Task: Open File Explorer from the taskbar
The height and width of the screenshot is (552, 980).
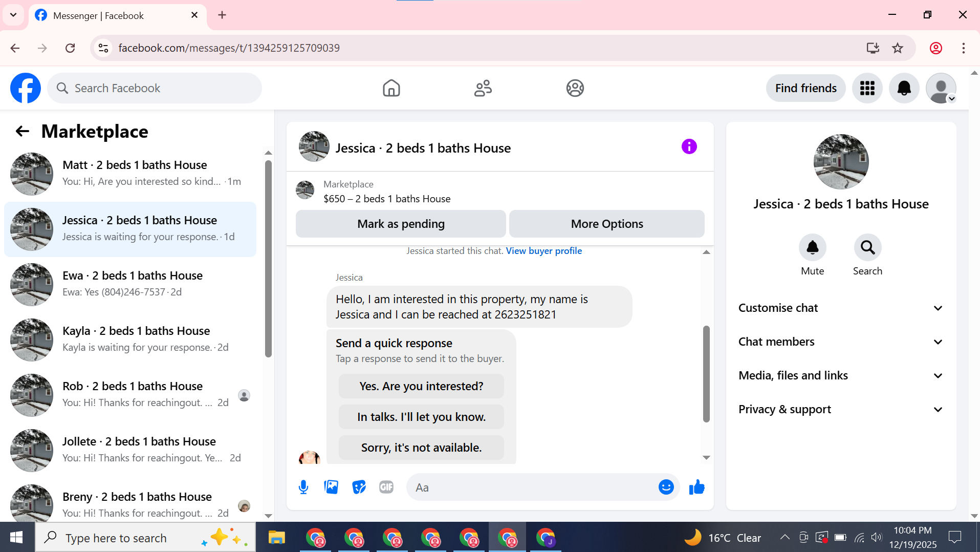Action: click(x=277, y=538)
